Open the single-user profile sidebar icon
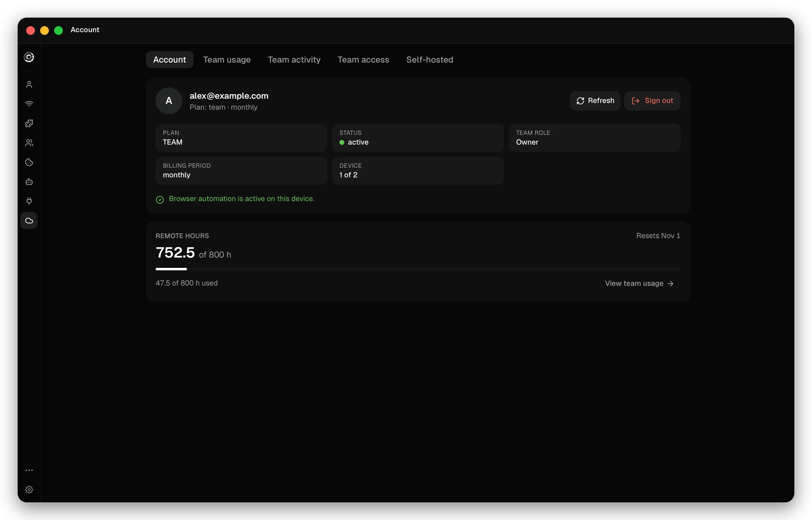 coord(29,84)
